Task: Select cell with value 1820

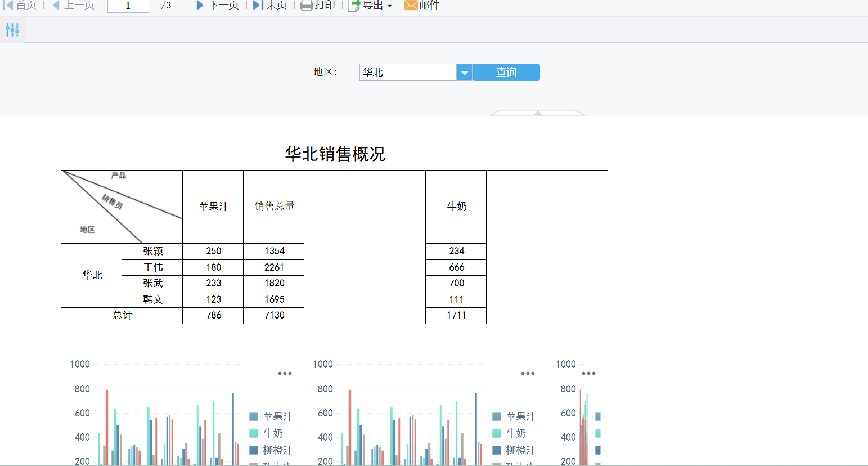Action: click(x=274, y=283)
